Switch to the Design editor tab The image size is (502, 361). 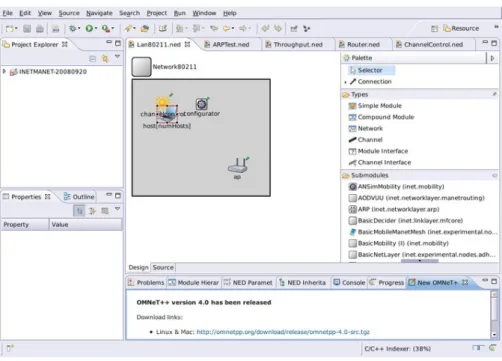(138, 267)
